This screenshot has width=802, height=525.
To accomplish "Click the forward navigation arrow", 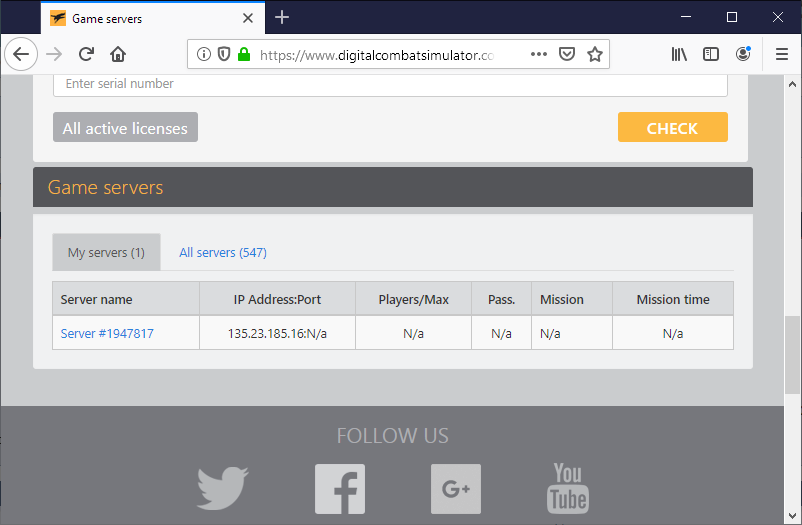I will tap(54, 54).
